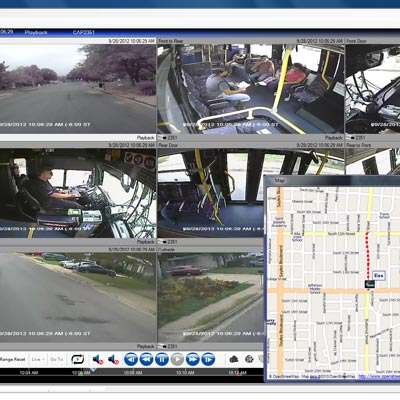400x400 pixels.
Task: Open the OpenStreetMap link in Map window
Action: [379, 377]
